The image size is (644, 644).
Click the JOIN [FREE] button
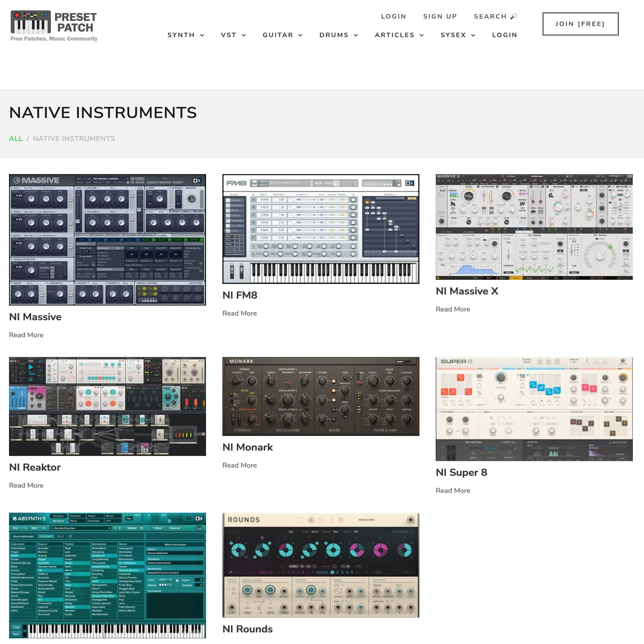pos(580,24)
